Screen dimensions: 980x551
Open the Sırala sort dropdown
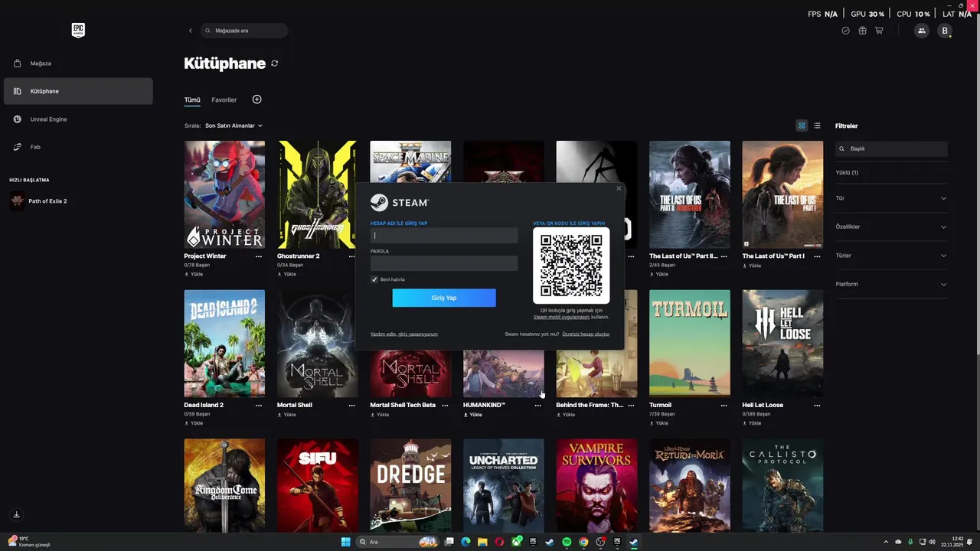(234, 126)
